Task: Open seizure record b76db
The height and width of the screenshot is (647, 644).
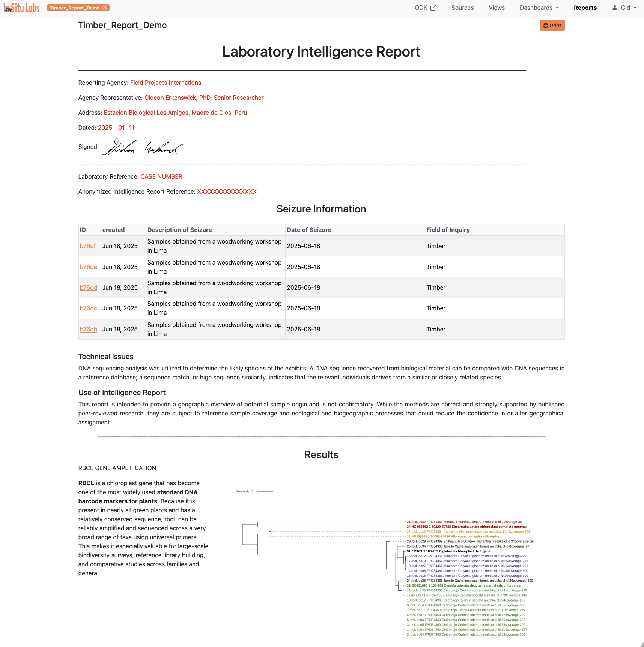Action: pyautogui.click(x=88, y=329)
